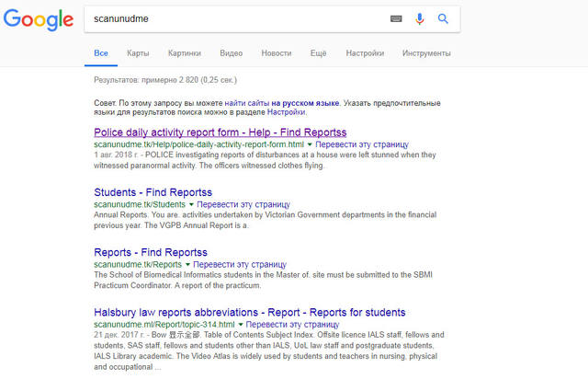Open the Students - Find Reportss result
This screenshot has height=379, width=588.
tap(153, 192)
